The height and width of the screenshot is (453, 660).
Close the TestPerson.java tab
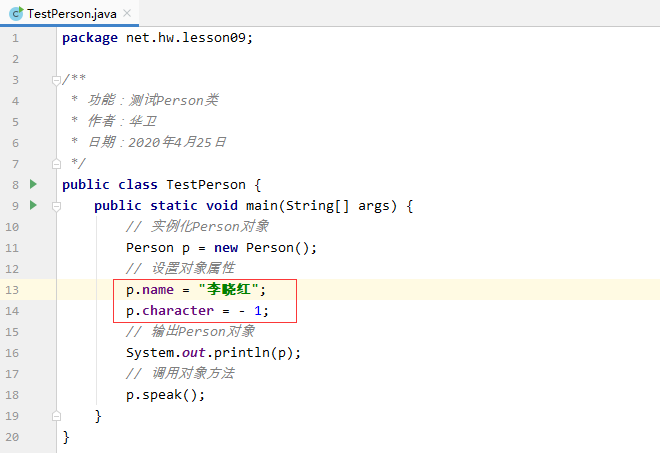point(127,13)
